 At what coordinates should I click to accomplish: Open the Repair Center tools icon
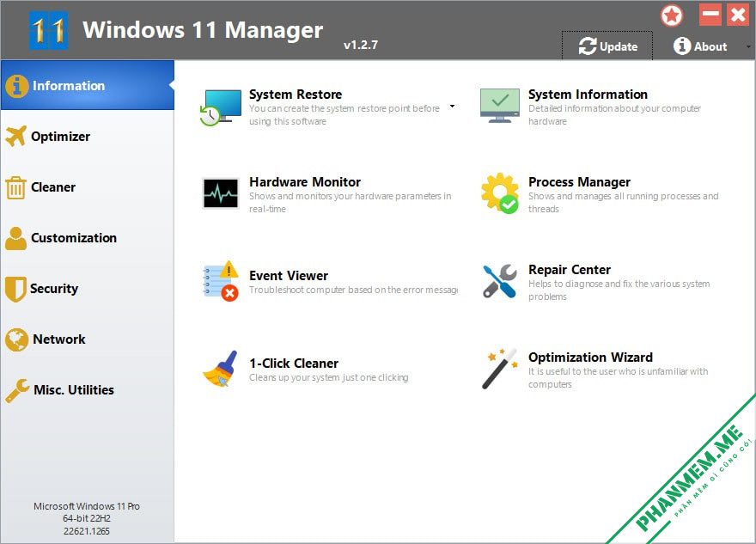pyautogui.click(x=499, y=281)
